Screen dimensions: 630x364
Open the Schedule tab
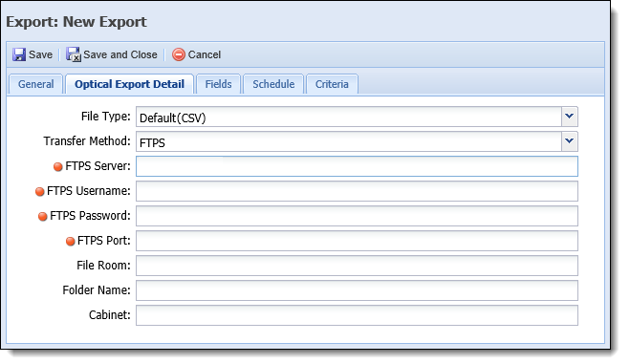pyautogui.click(x=273, y=84)
